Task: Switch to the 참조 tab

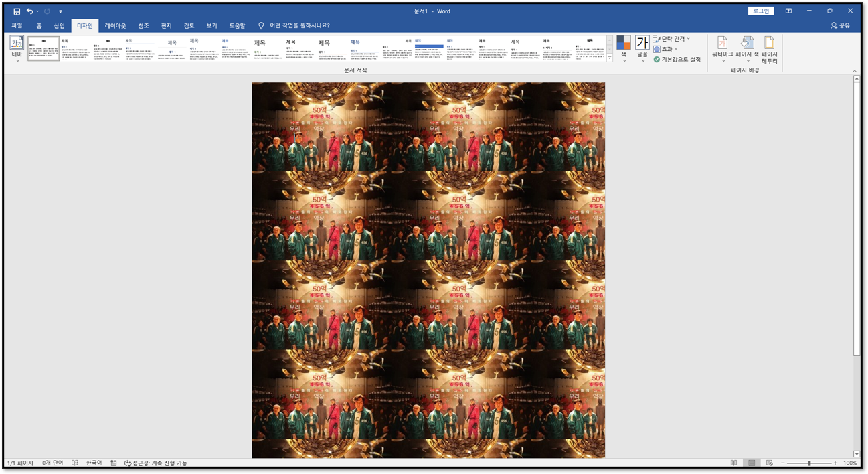Action: pos(143,26)
